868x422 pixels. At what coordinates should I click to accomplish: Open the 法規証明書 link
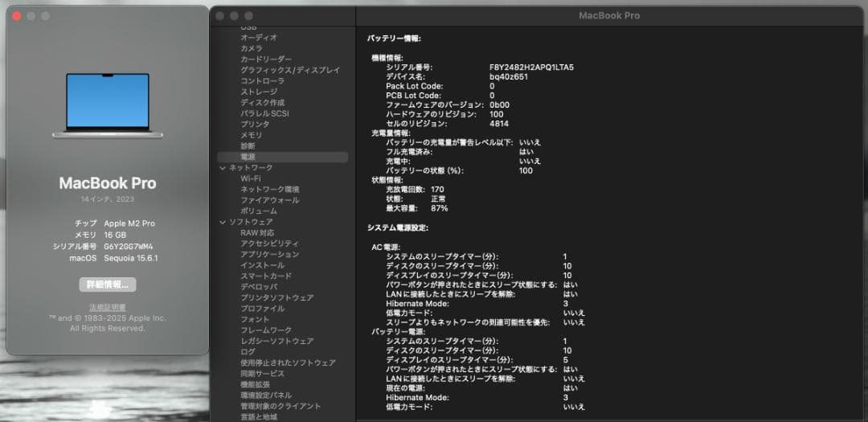[x=108, y=307]
